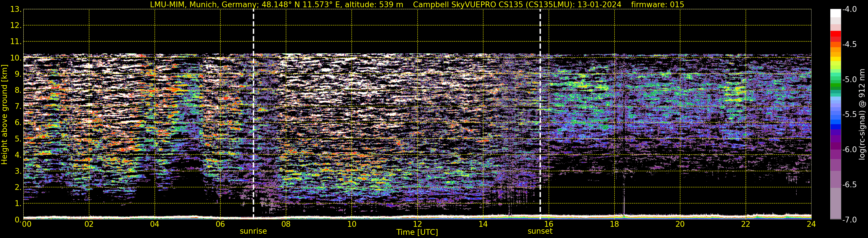868x238 pixels.
Task: Click the '13.' height tick label
Action: click(x=16, y=10)
